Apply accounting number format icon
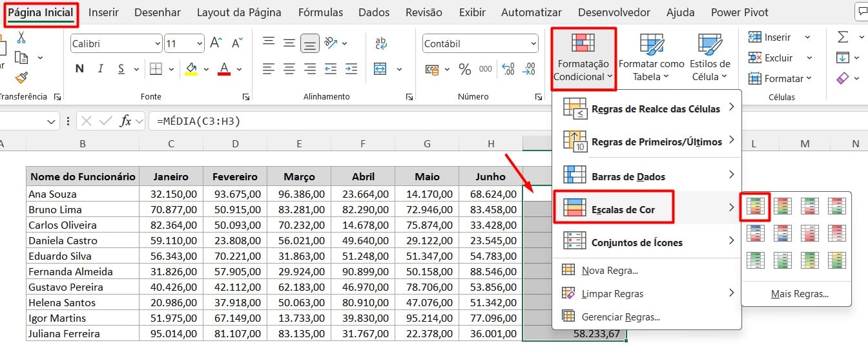 [x=432, y=68]
